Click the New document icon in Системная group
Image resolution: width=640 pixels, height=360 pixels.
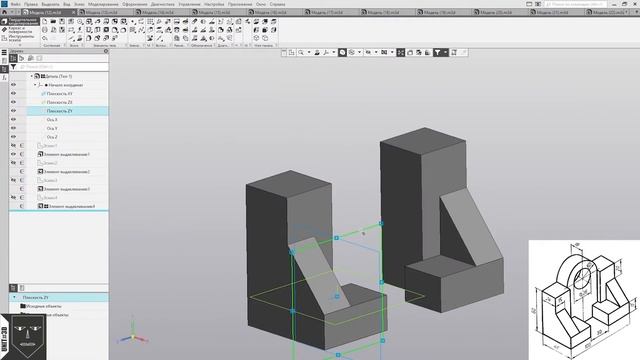click(x=45, y=21)
